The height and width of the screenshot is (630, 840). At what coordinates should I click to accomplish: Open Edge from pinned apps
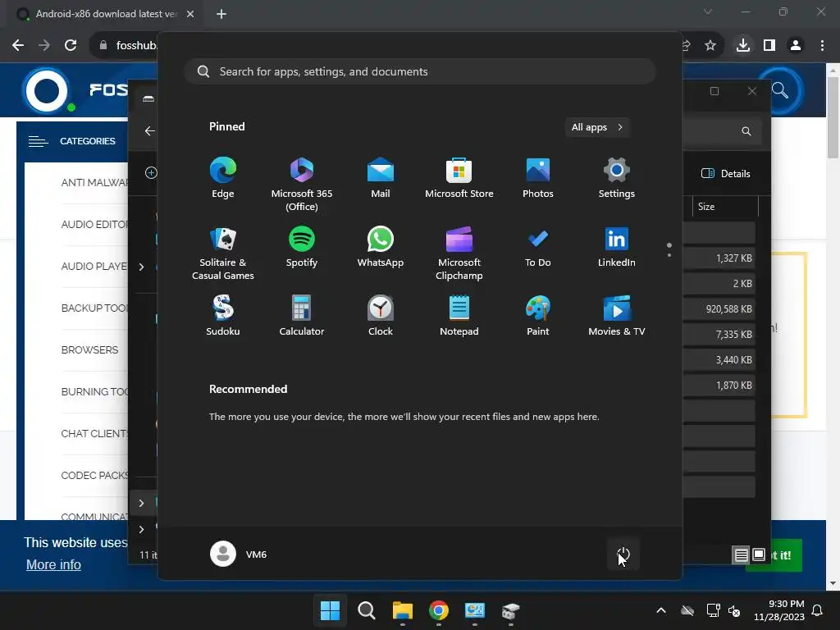[x=223, y=178]
